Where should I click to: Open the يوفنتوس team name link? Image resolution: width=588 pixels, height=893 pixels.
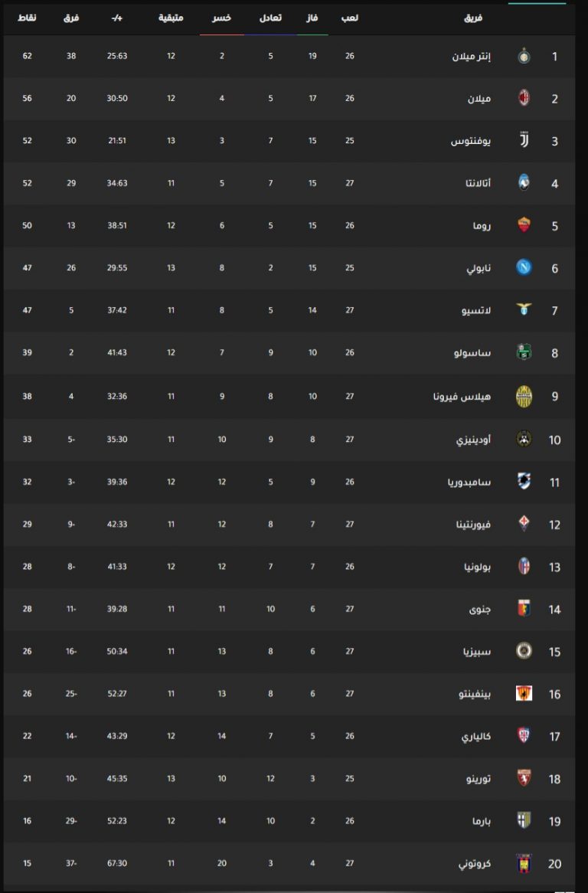tap(471, 141)
